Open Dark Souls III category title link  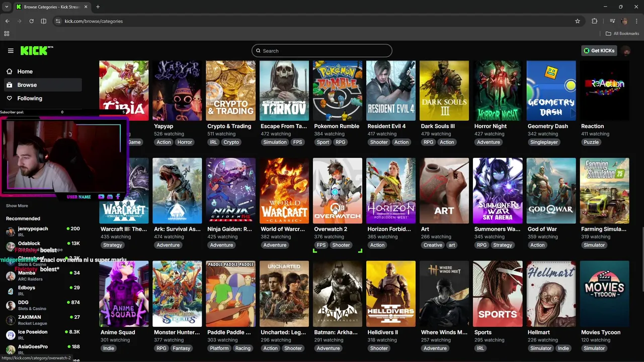pyautogui.click(x=438, y=126)
